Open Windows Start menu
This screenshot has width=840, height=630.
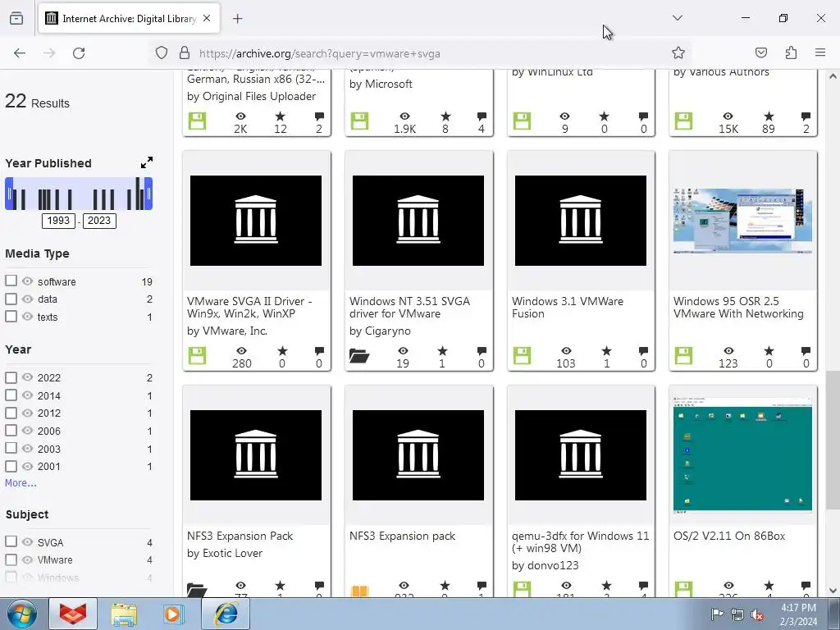coord(22,614)
